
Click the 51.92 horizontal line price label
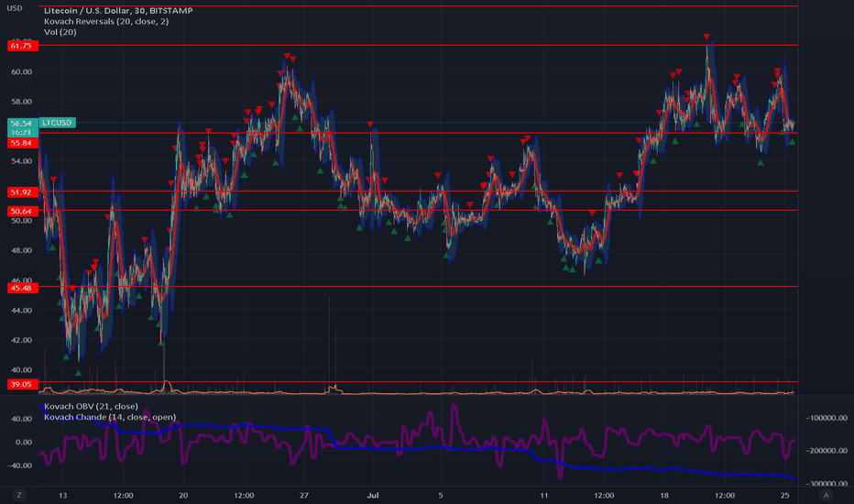point(22,192)
